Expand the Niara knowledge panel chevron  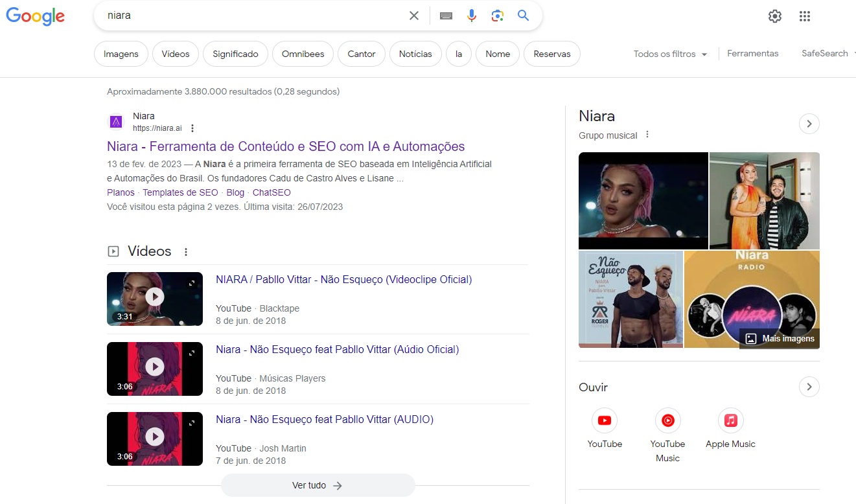[809, 123]
